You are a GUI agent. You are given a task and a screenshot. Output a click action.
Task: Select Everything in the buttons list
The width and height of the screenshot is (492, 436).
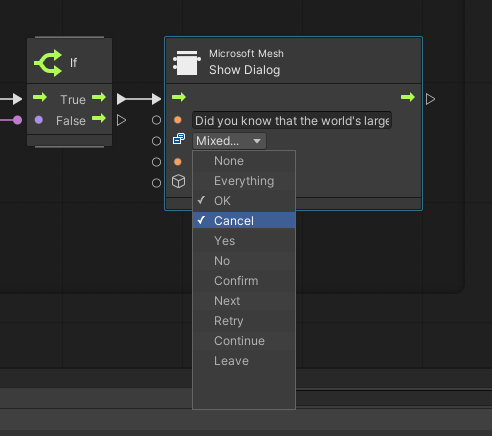(244, 181)
